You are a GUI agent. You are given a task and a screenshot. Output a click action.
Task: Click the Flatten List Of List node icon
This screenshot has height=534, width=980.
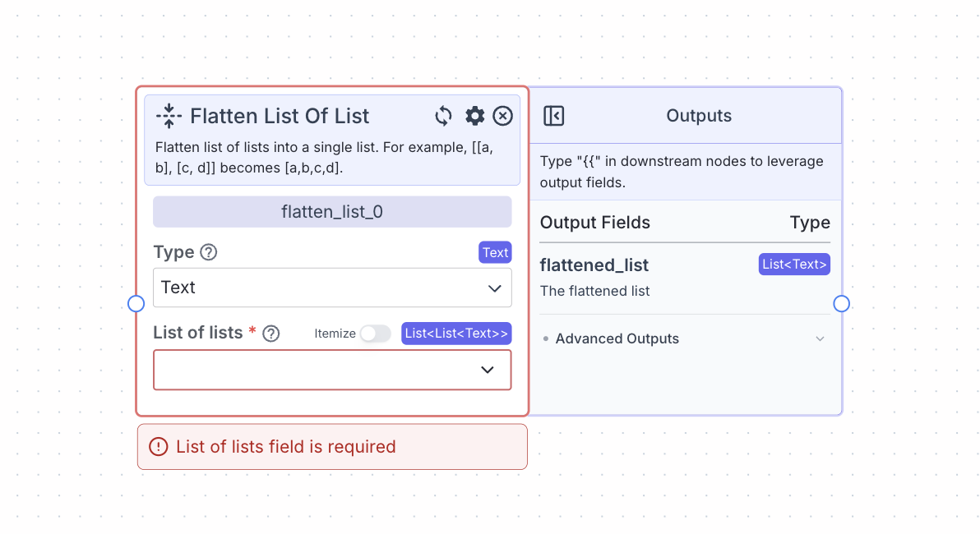coord(168,116)
